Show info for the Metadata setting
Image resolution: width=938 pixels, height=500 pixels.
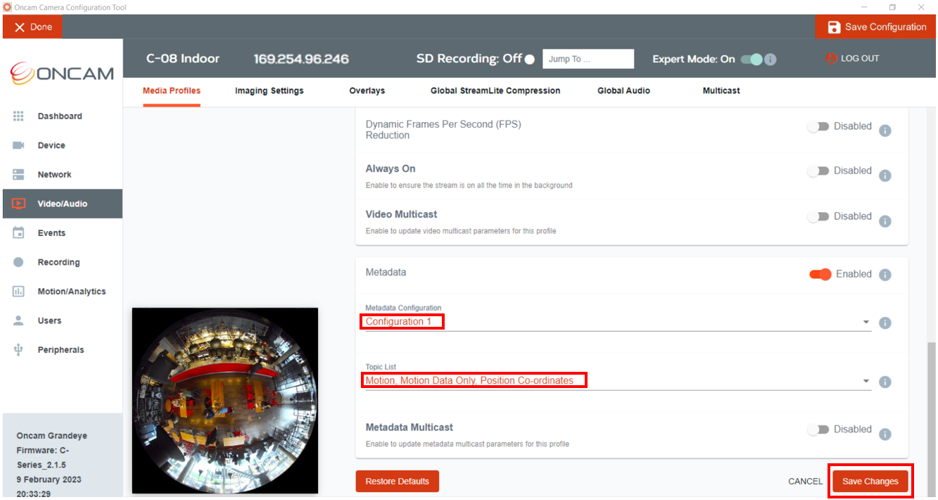click(885, 275)
